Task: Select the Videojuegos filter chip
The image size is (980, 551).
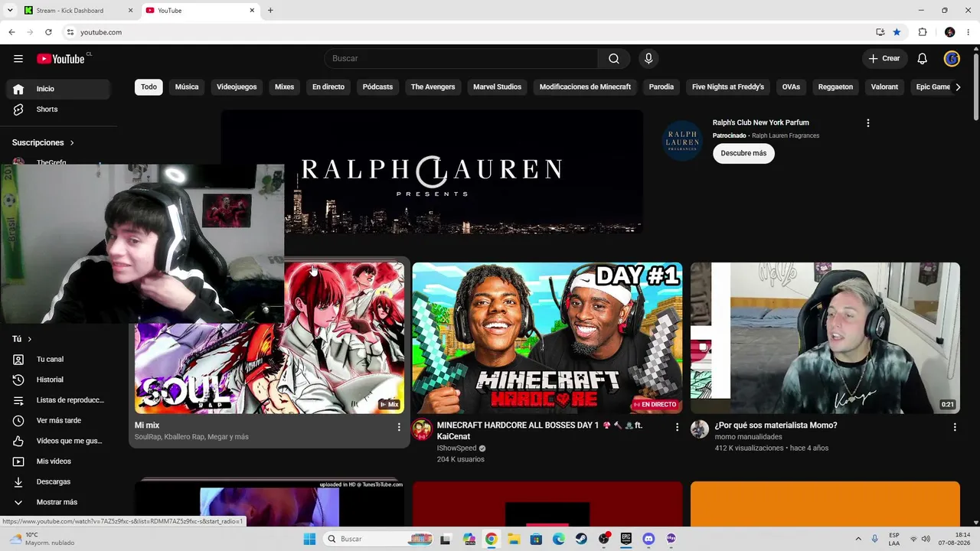Action: 237,87
